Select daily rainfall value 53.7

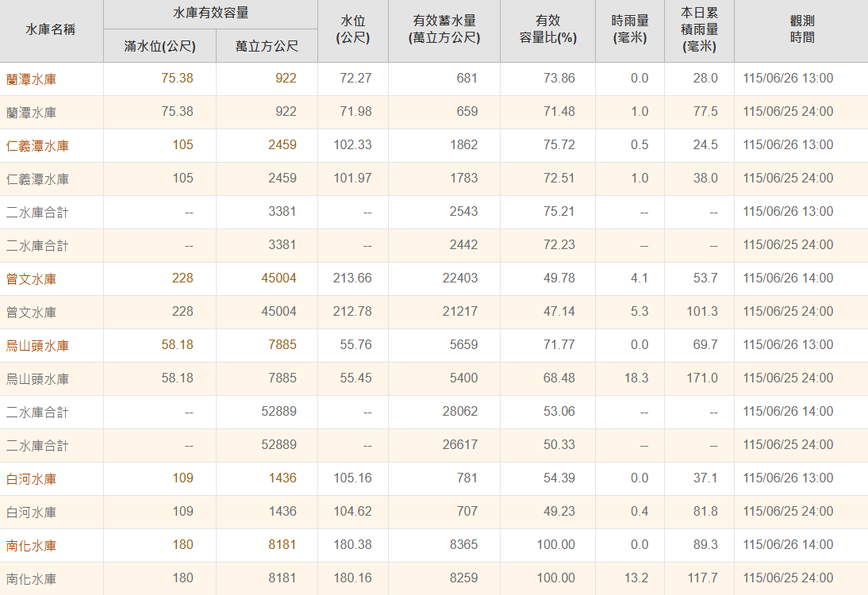[705, 278]
